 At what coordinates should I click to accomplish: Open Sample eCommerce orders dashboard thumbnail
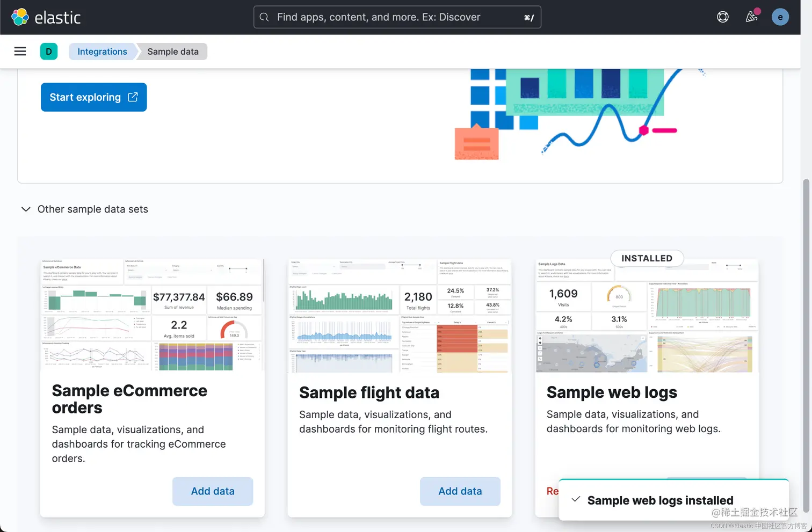click(153, 315)
